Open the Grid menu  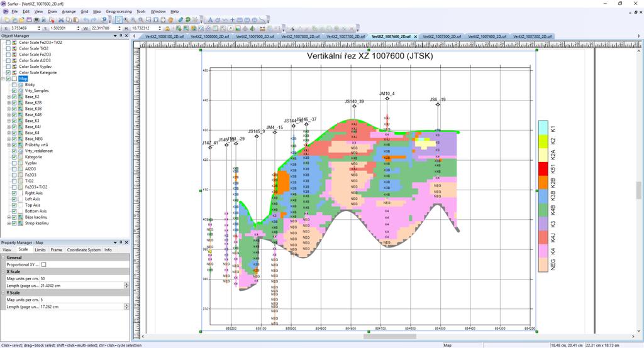(84, 11)
